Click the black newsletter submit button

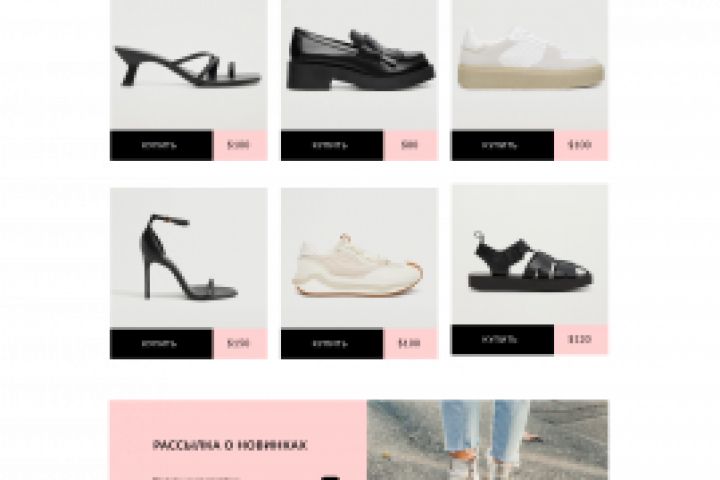click(330, 478)
